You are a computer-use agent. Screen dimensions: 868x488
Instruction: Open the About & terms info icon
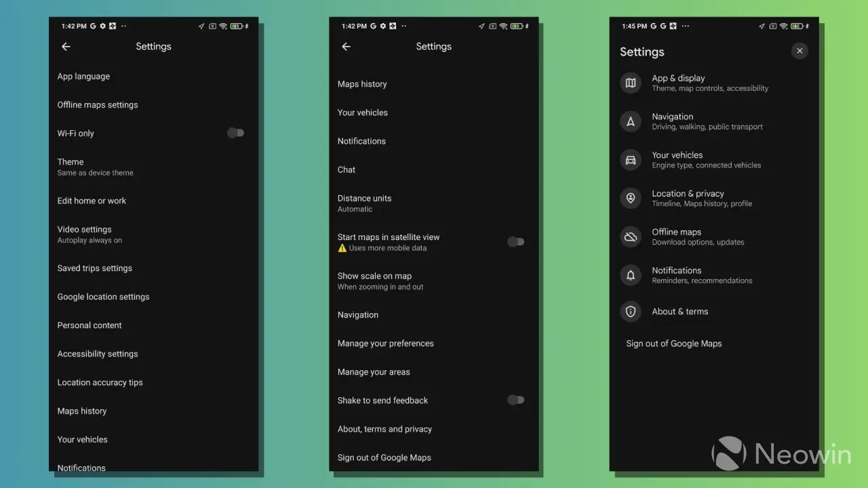click(x=631, y=311)
